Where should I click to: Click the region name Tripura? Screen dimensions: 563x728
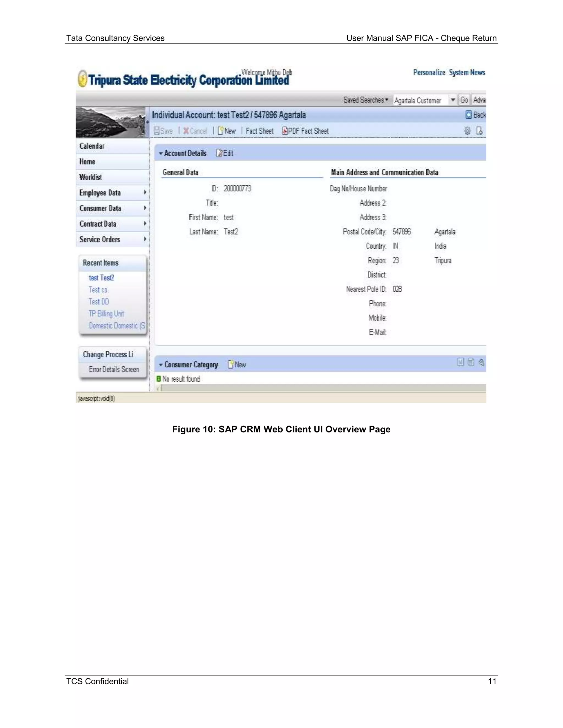click(443, 260)
